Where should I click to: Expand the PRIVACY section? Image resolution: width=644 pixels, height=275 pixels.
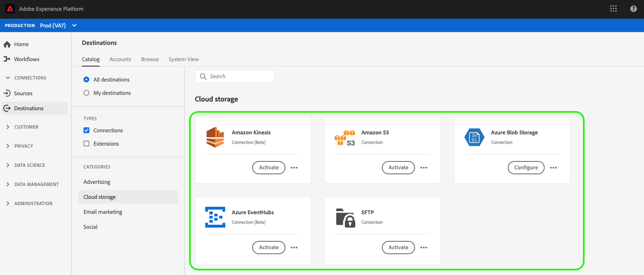pyautogui.click(x=8, y=146)
